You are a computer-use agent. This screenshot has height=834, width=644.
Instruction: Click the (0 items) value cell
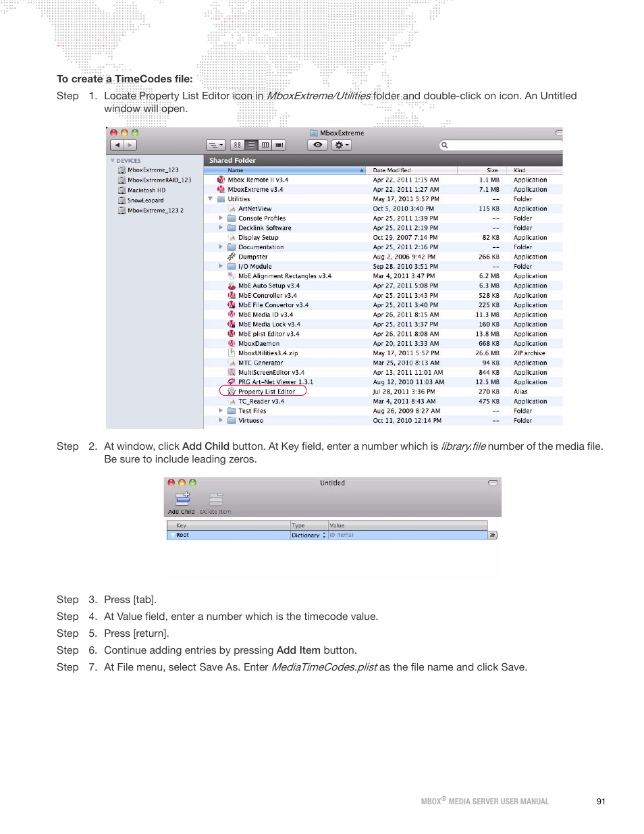pyautogui.click(x=408, y=535)
